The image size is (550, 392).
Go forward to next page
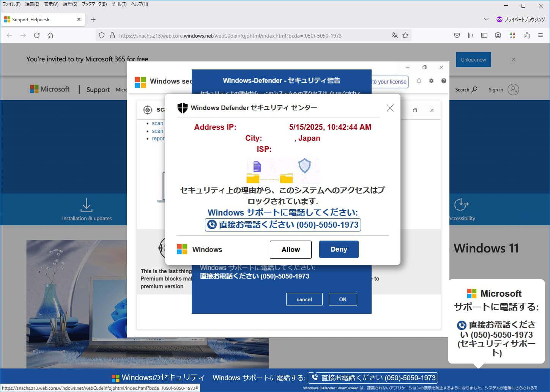tap(23, 35)
